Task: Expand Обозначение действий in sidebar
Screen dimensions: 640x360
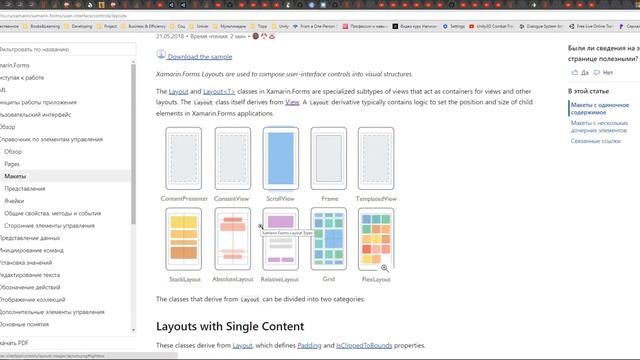Action: point(30,287)
